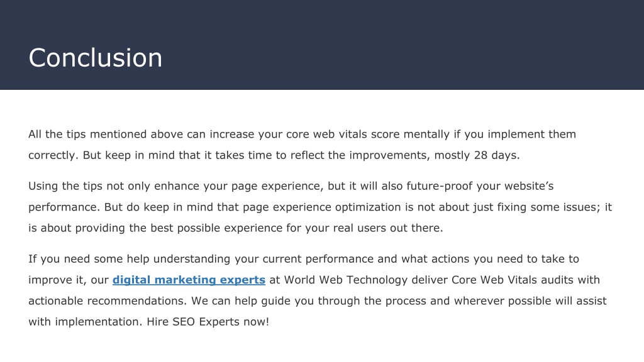
Task: Click the Conclusion heading
Action: [96, 57]
